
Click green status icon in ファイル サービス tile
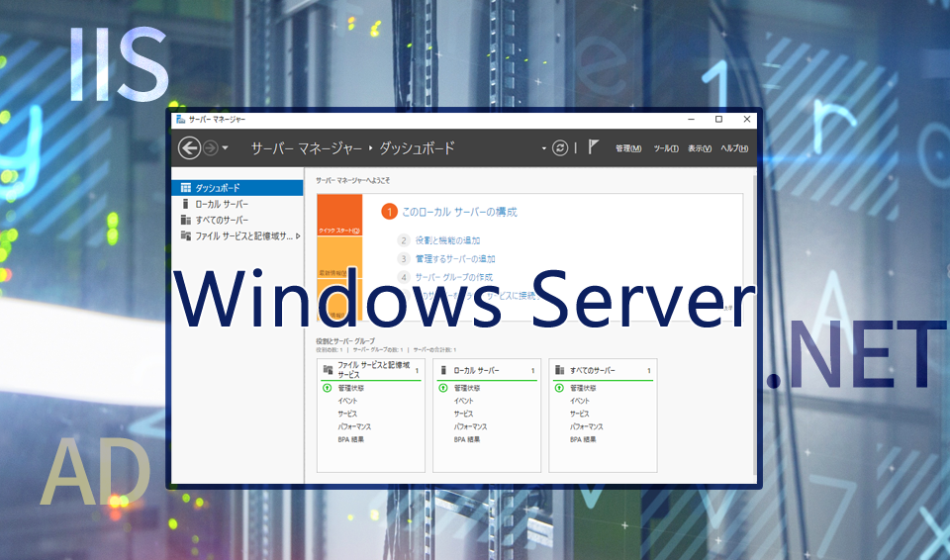coord(328,388)
